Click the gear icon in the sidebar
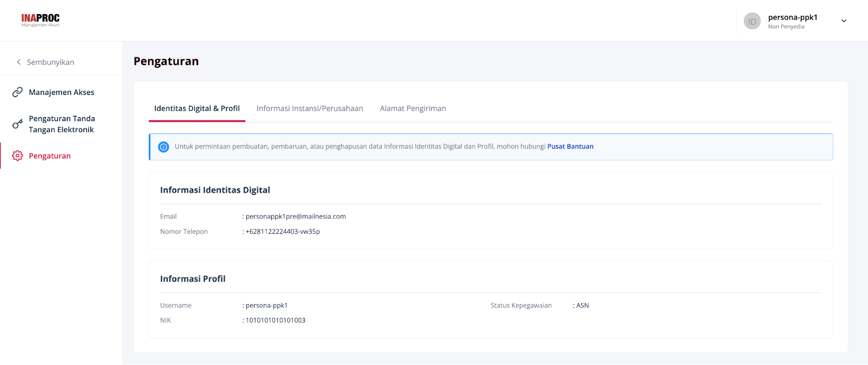 [x=17, y=156]
